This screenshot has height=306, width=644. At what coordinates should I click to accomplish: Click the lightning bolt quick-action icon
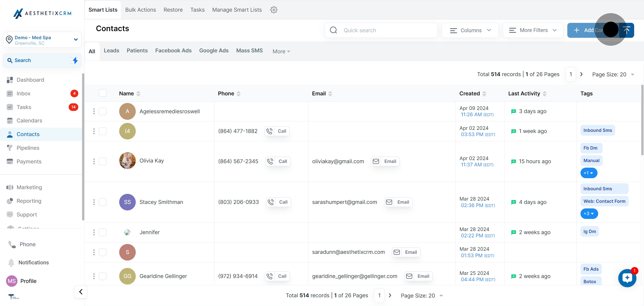pos(75,60)
